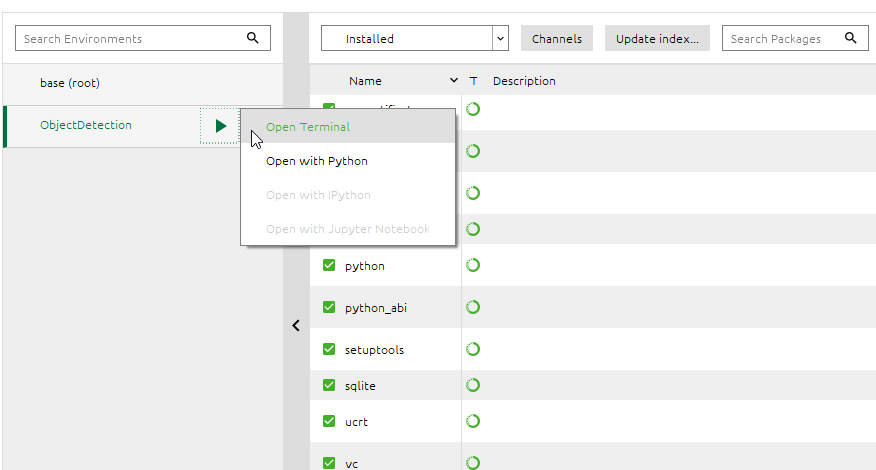Click the Channels button

point(557,39)
